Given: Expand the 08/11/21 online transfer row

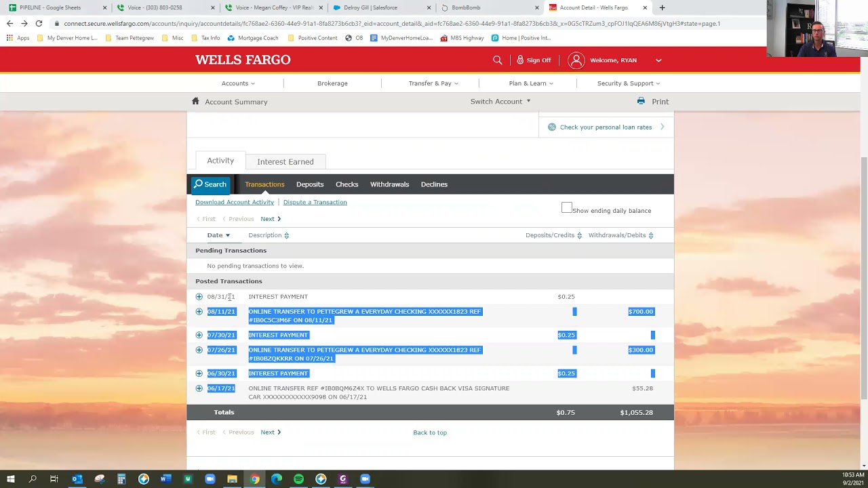Looking at the screenshot, I should [199, 312].
